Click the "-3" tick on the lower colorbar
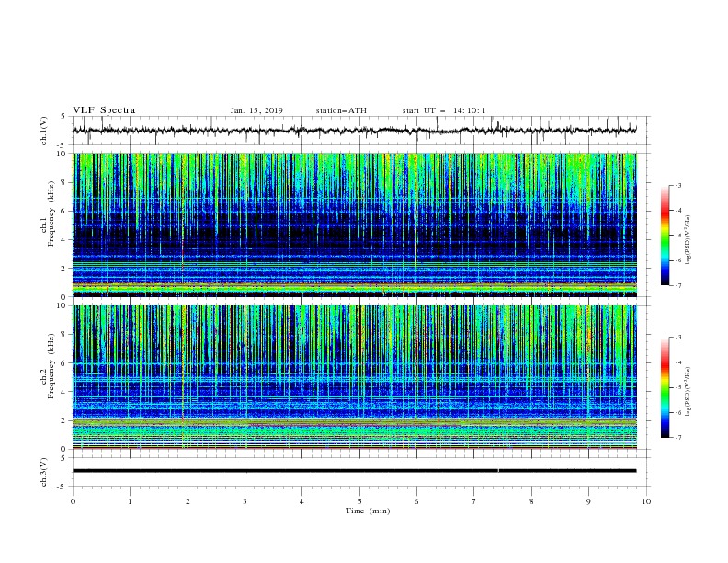728x563 pixels. click(x=677, y=338)
